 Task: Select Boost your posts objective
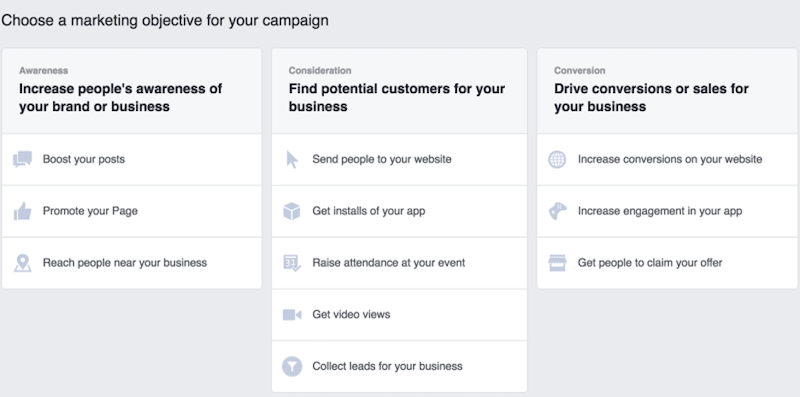point(132,160)
